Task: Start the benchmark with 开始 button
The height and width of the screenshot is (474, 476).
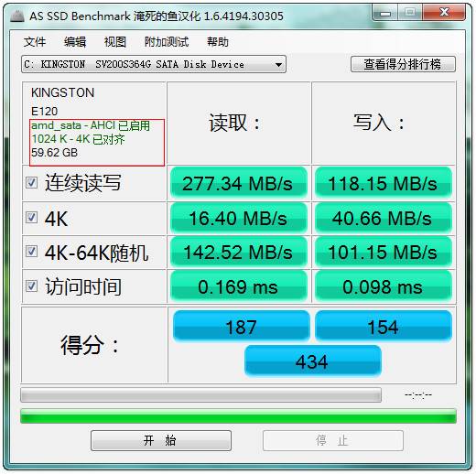Action: pos(161,440)
